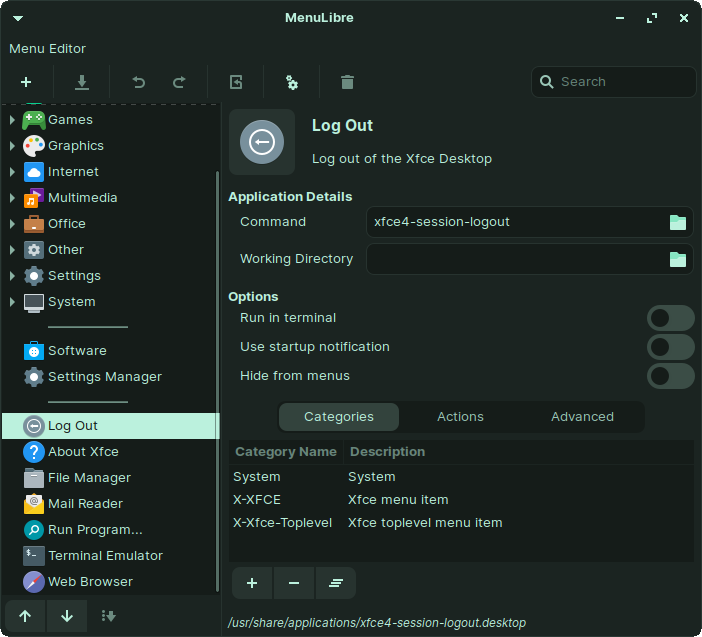Click the Web Browser compass icon
Image resolution: width=702 pixels, height=637 pixels.
[x=34, y=581]
